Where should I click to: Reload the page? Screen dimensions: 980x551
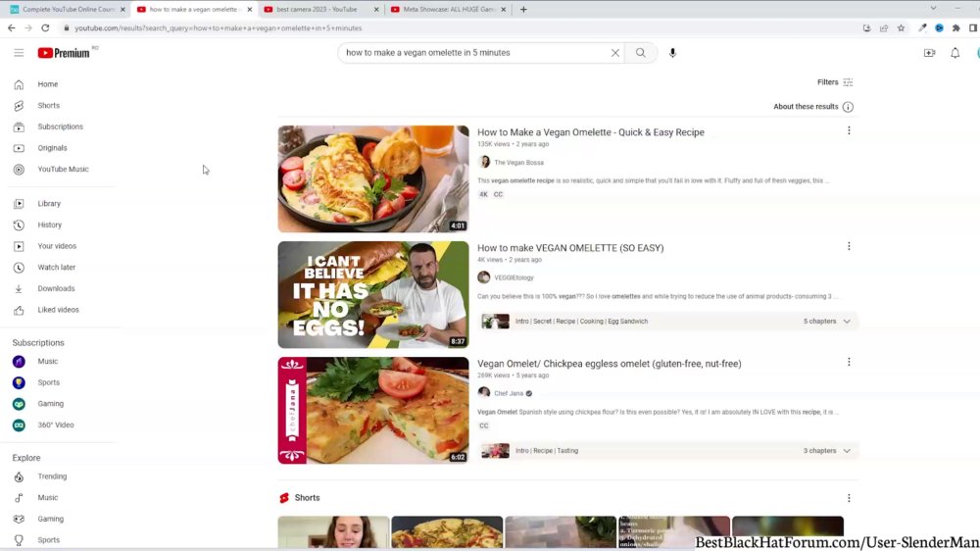pos(45,28)
